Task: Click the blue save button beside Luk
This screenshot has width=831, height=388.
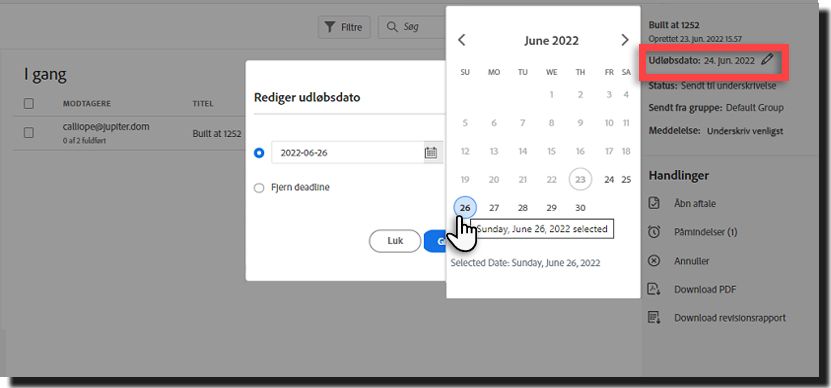Action: (435, 241)
